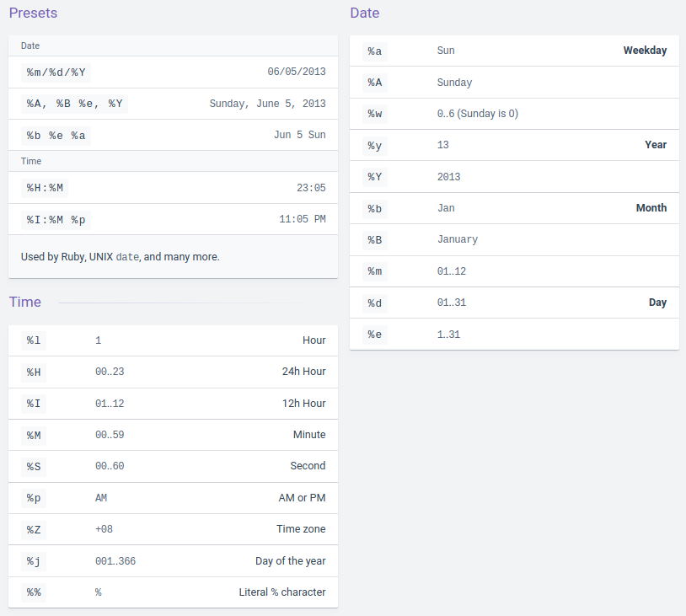686x616 pixels.
Task: Select the %B full month name code
Action: pyautogui.click(x=374, y=239)
